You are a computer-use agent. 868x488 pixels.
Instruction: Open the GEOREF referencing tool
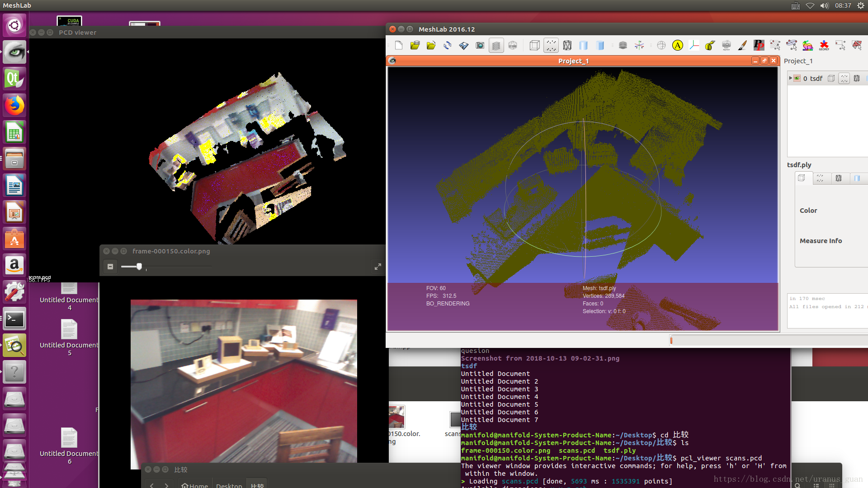click(824, 45)
